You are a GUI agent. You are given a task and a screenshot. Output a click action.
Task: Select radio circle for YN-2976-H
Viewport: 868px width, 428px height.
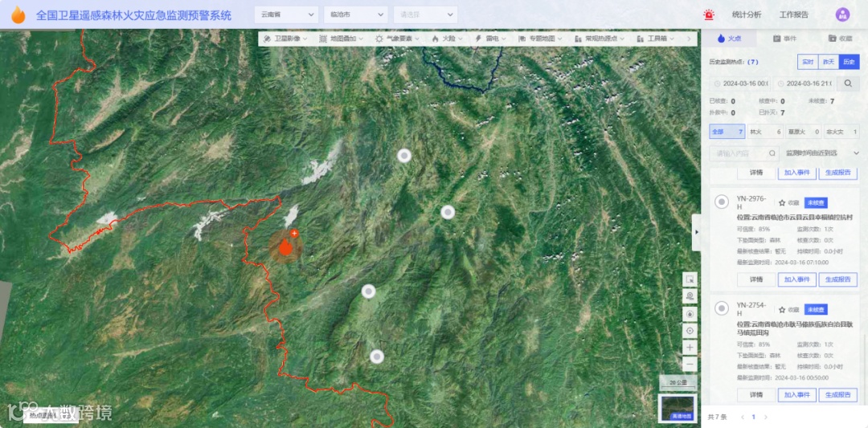pos(721,202)
